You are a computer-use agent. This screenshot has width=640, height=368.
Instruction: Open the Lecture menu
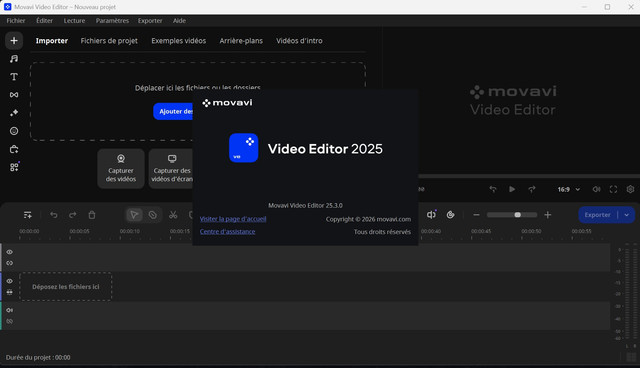74,20
